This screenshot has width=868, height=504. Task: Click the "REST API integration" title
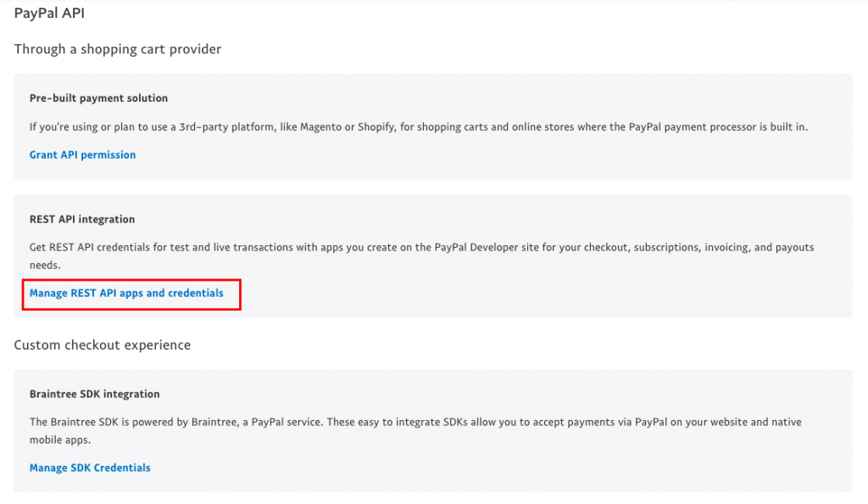tap(82, 219)
